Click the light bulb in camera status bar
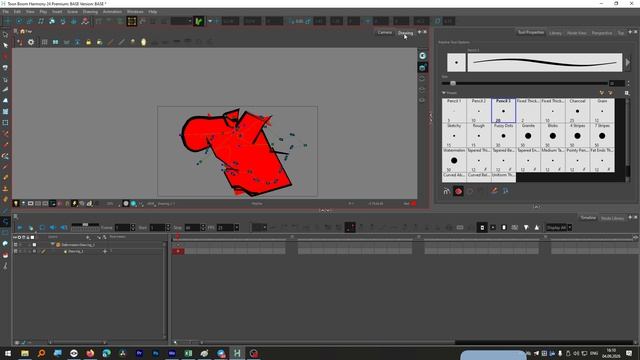This screenshot has height=360, width=640. pyautogui.click(x=16, y=203)
